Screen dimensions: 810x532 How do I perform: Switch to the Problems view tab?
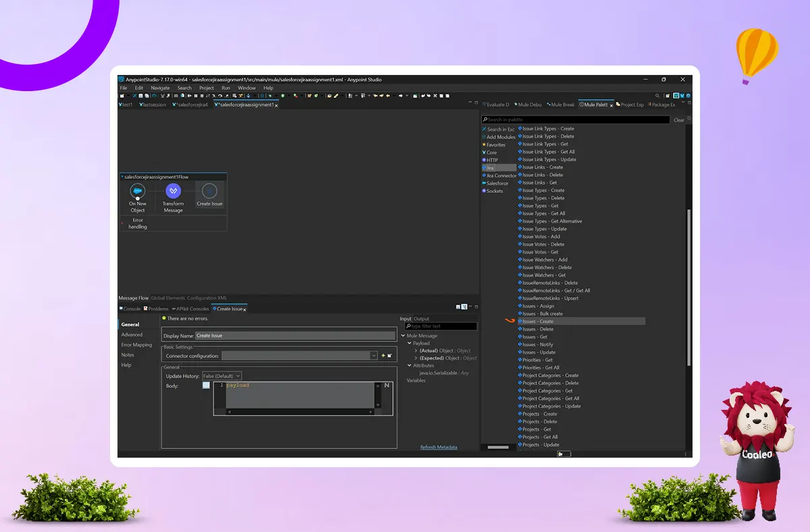click(156, 309)
